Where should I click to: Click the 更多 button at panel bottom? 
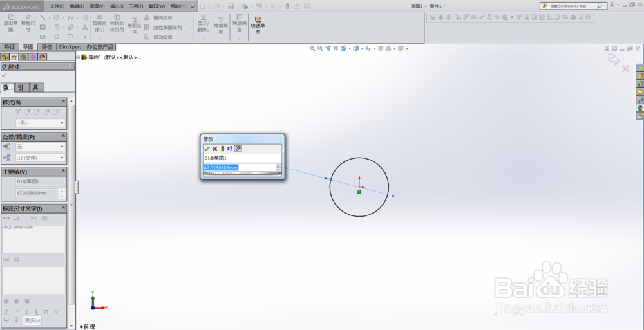click(x=32, y=320)
